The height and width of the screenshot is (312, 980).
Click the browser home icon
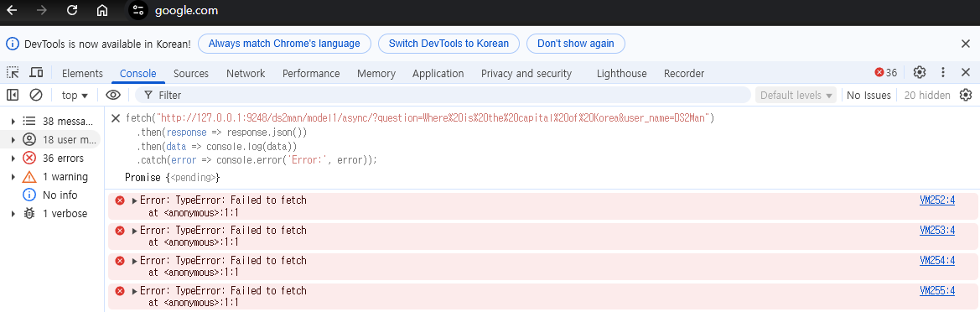(102, 10)
